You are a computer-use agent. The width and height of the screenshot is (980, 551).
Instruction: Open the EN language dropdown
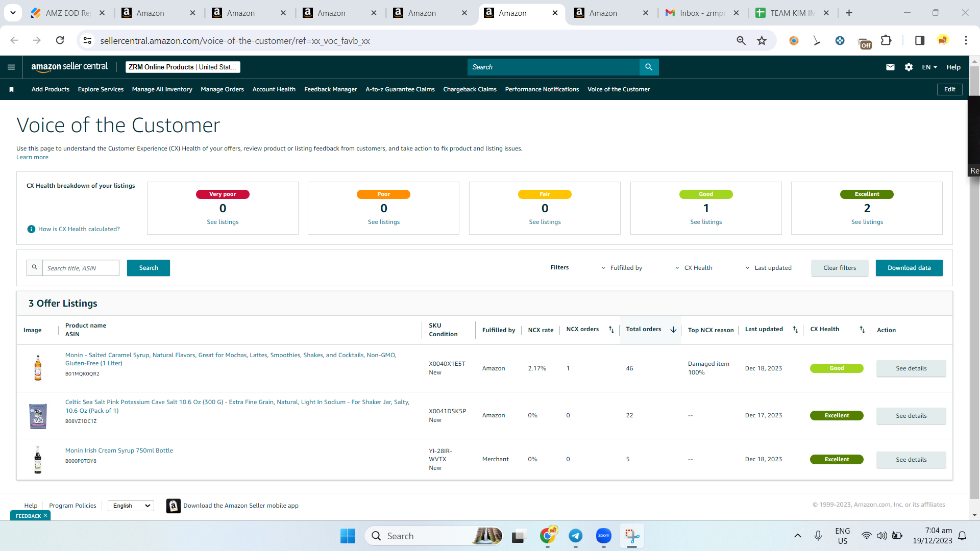pos(929,67)
